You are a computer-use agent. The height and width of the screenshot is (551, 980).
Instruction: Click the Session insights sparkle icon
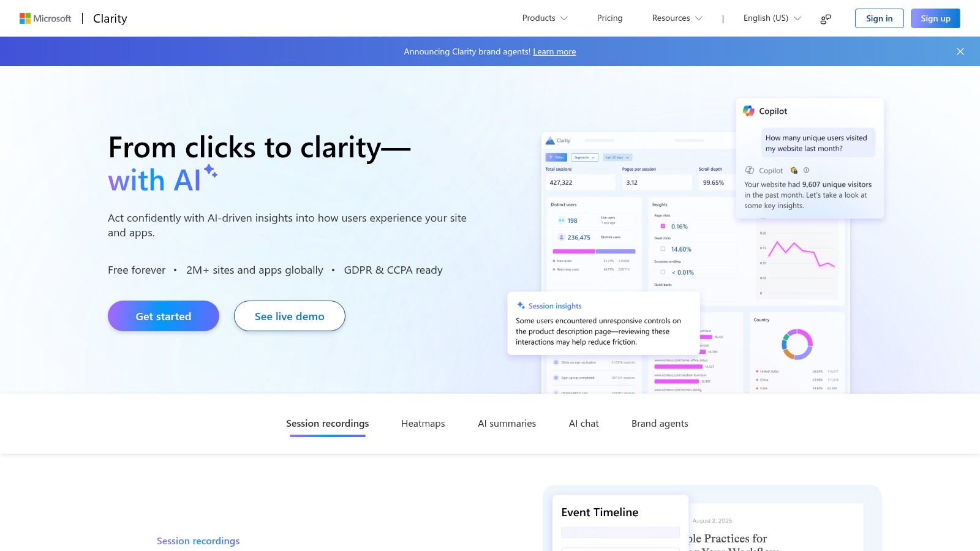[520, 305]
